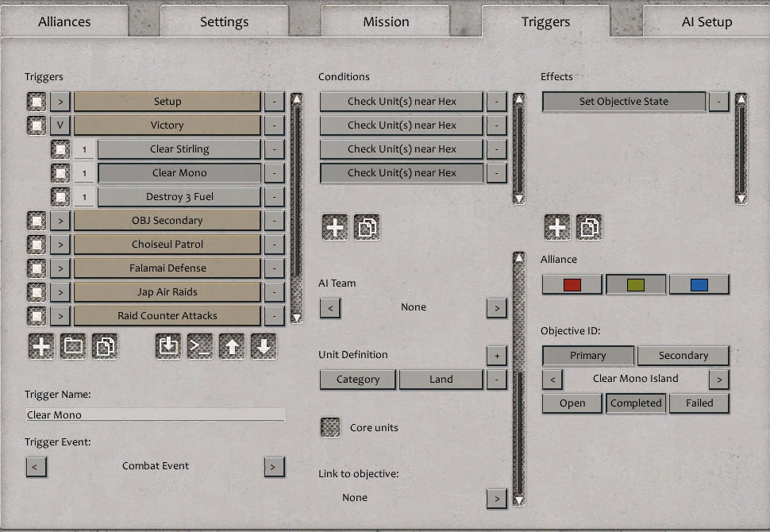Delete the Destroy 3 Fuel trigger
770x532 pixels.
275,197
